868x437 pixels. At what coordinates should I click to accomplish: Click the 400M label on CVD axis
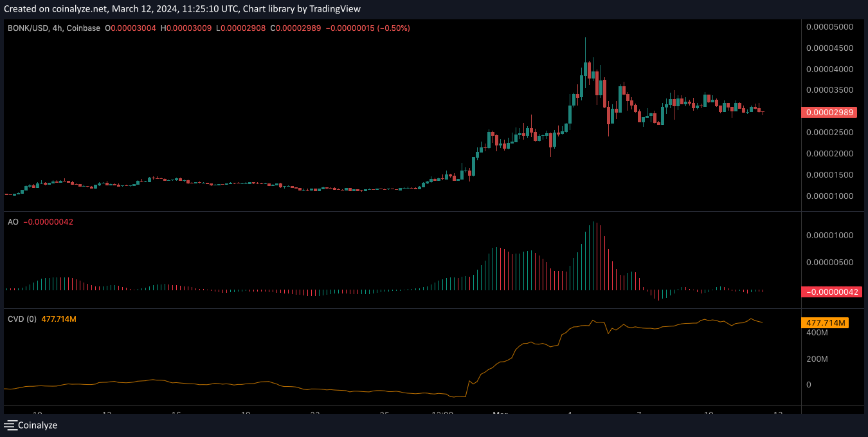click(x=817, y=333)
